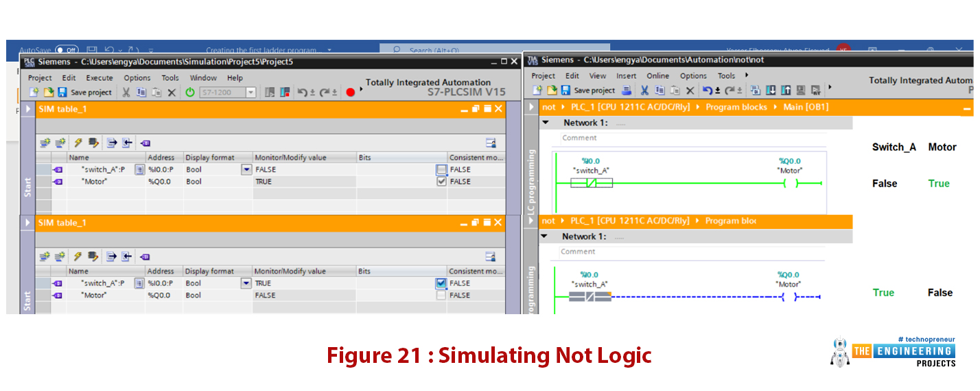This screenshot has height=391, width=980.
Task: Click New project icon in PLCSIM toolbar
Action: (34, 92)
